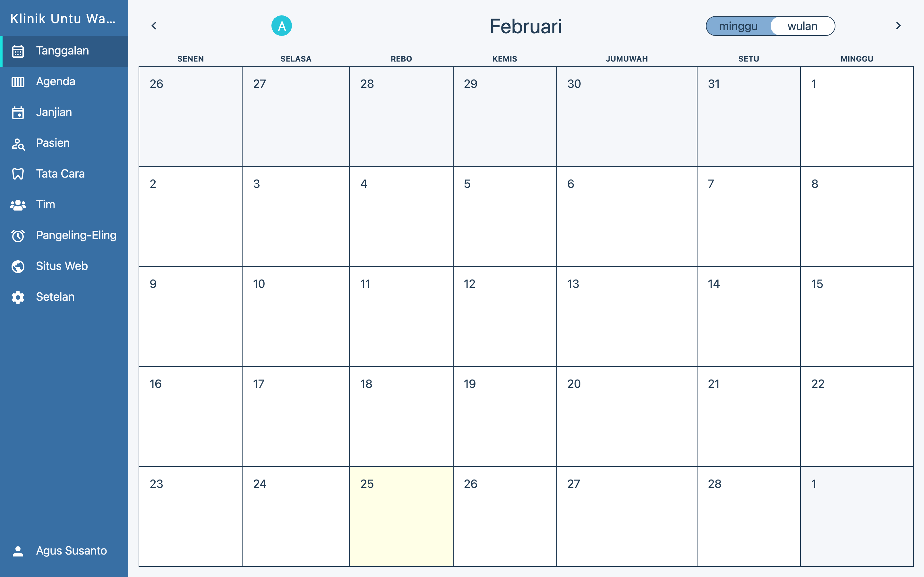The image size is (924, 577).
Task: Open the Pasien patient search icon
Action: click(x=18, y=144)
